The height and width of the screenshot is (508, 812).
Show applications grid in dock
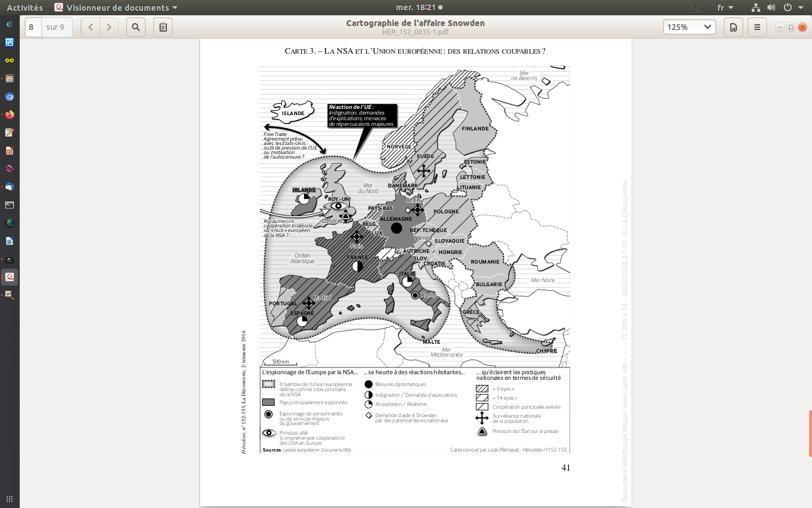[x=10, y=499]
